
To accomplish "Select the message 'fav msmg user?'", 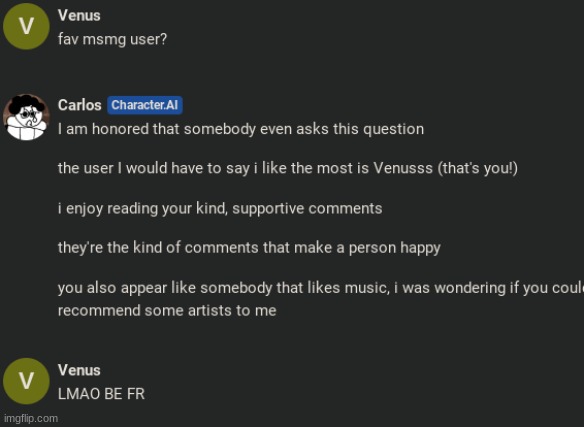I will click(x=112, y=39).
